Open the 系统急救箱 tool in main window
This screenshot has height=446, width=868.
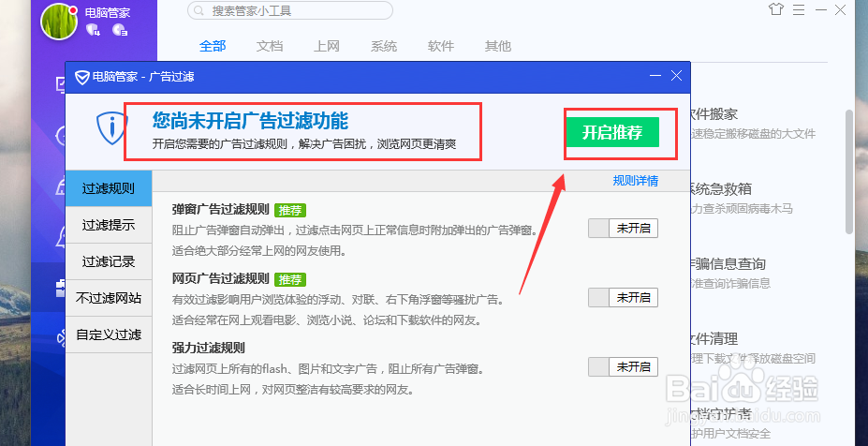[720, 189]
